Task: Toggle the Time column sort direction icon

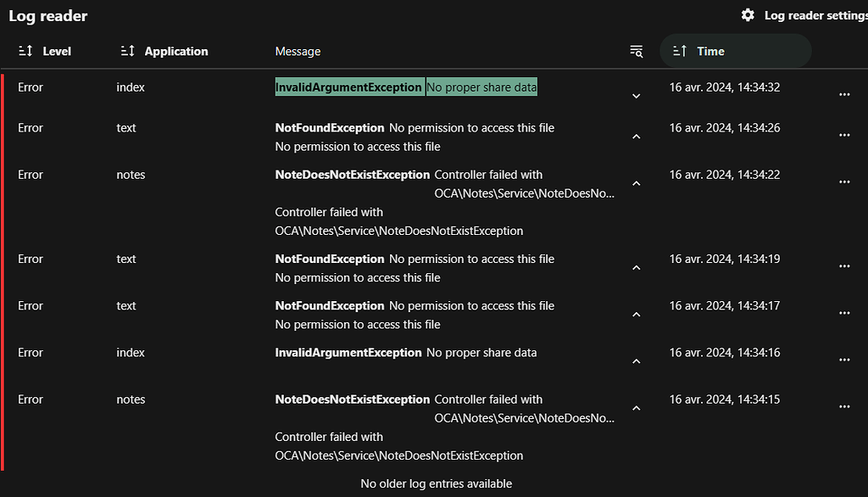Action: (678, 51)
